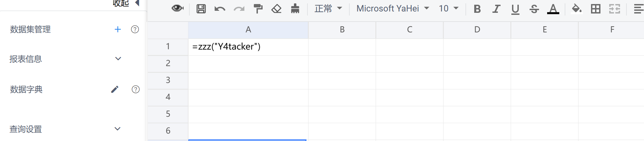Edit 数据字典 with the pencil icon
Viewport: 644px width, 141px height.
(x=115, y=89)
